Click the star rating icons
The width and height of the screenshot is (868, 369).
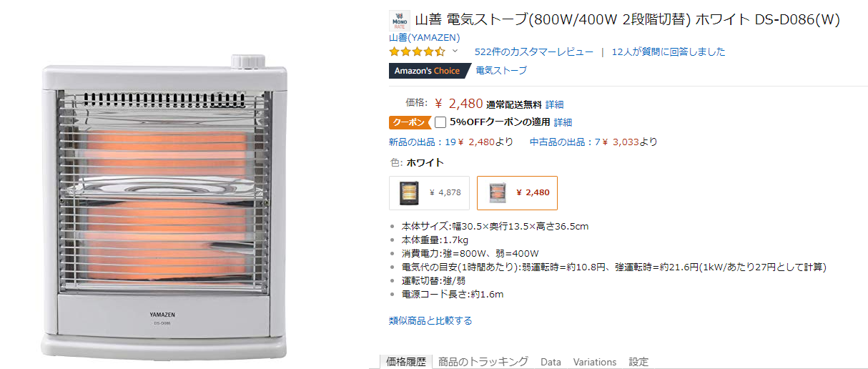coord(418,51)
